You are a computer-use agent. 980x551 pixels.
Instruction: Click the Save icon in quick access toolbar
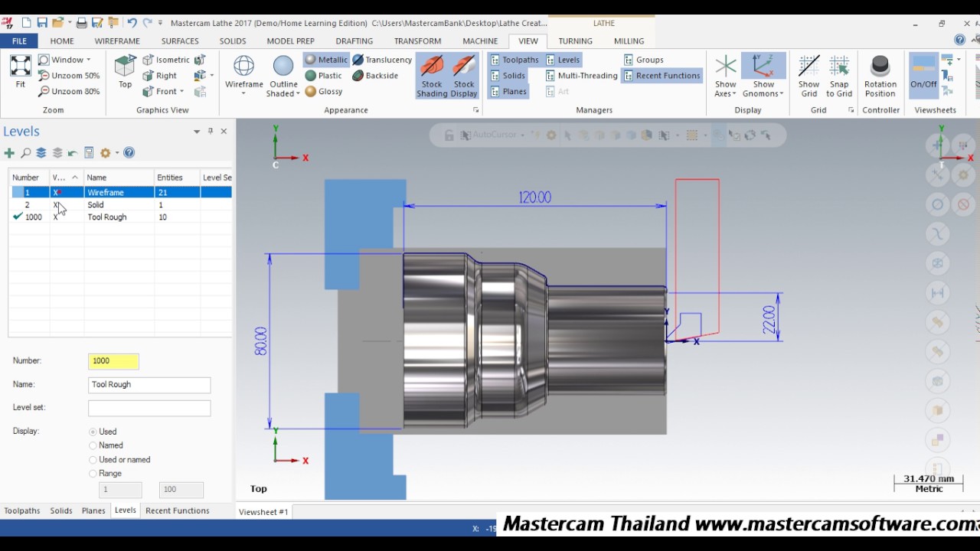point(43,24)
